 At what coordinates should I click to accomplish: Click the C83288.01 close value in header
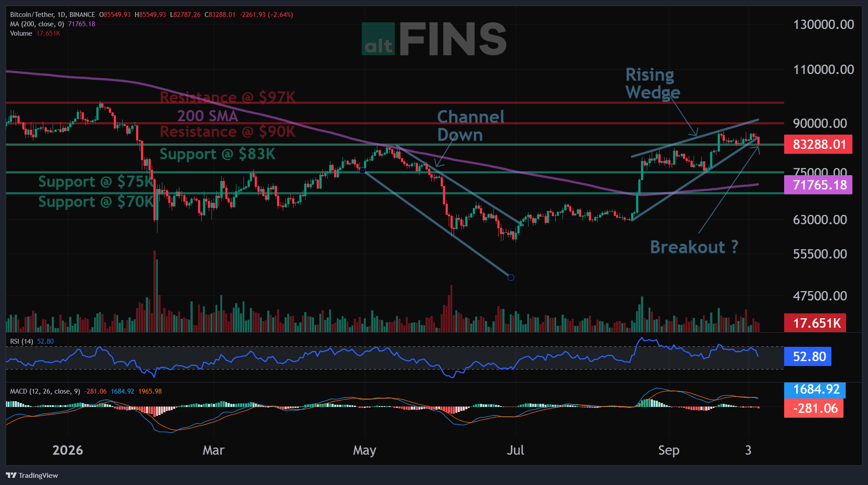click(x=220, y=15)
